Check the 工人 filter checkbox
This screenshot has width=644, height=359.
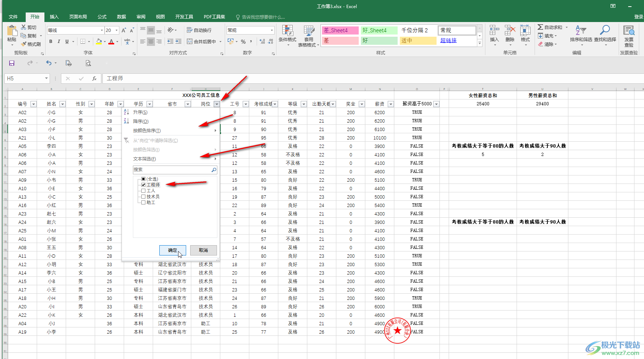coord(144,191)
